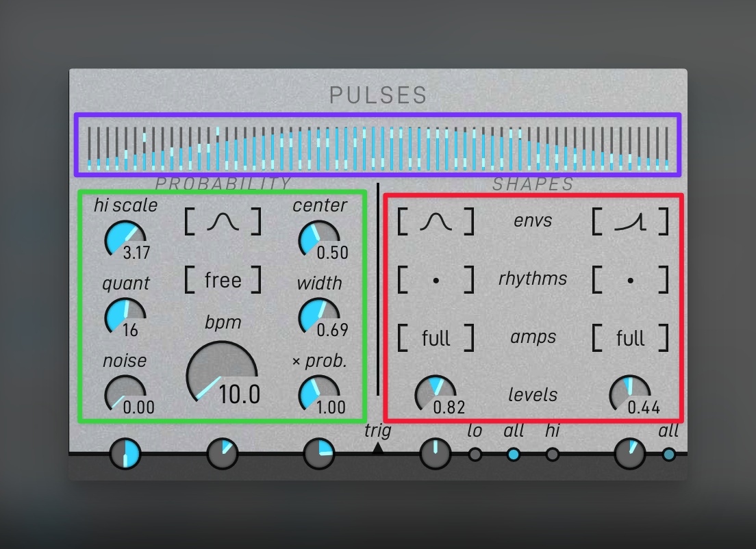Click the quant knob set to 16
756x549 pixels.
[125, 316]
